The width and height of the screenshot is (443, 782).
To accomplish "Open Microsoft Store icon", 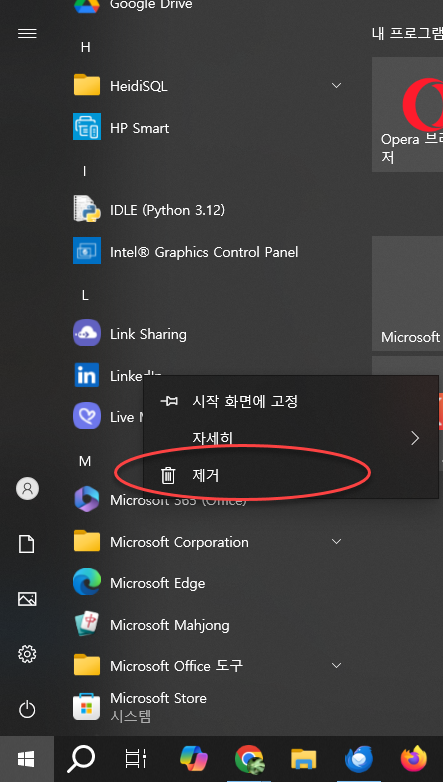I will pyautogui.click(x=87, y=707).
